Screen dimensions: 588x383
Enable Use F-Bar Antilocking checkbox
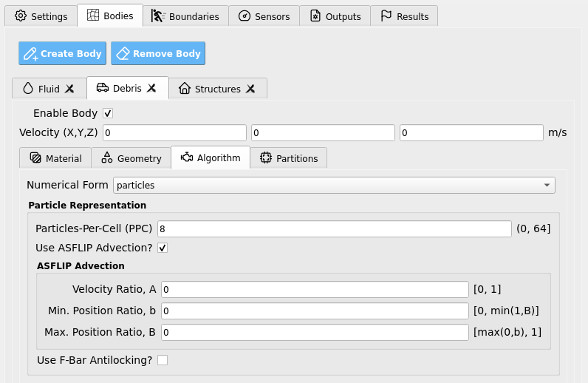pyautogui.click(x=163, y=360)
